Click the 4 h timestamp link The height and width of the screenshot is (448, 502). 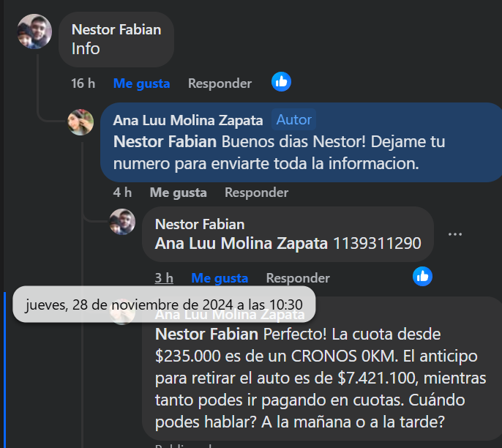pyautogui.click(x=122, y=193)
